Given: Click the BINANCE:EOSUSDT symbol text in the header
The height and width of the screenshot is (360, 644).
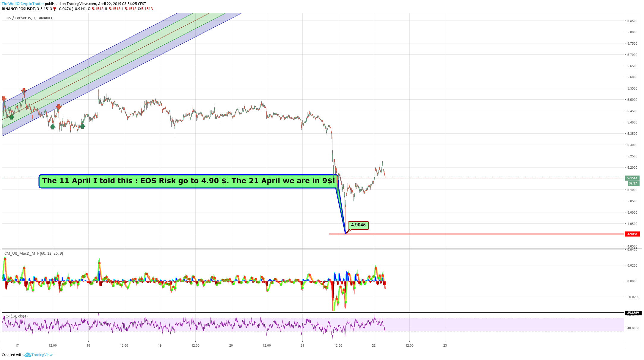Looking at the screenshot, I should [18, 9].
